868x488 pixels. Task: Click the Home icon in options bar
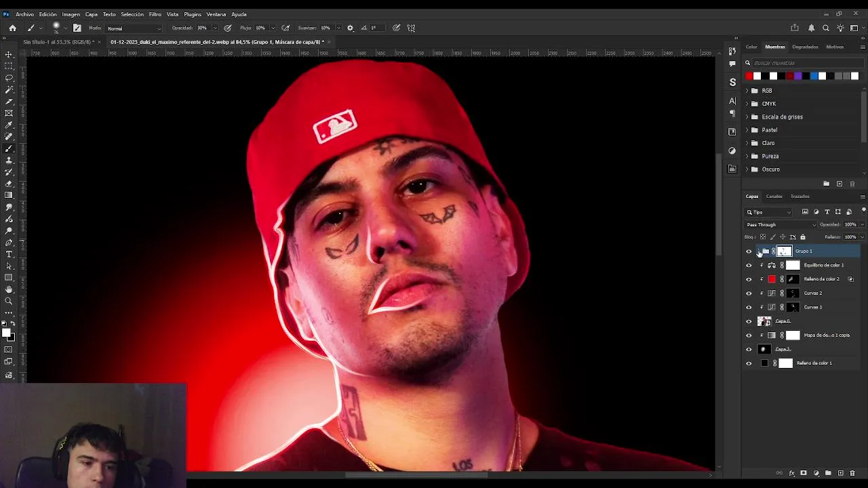(x=12, y=28)
